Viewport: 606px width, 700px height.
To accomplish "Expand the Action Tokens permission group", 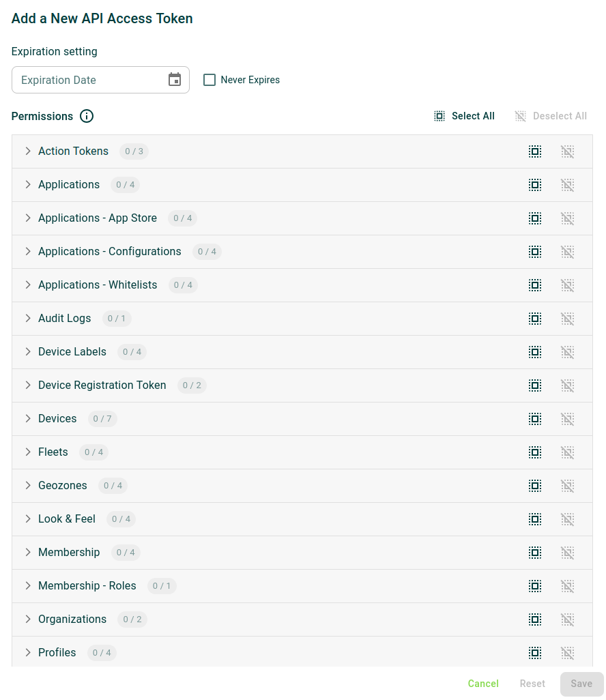I will pos(28,151).
